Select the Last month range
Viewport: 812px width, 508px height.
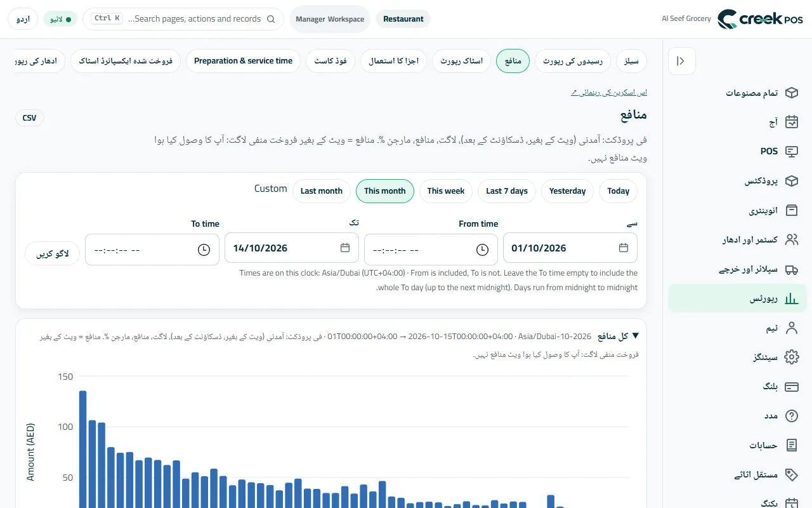[x=322, y=191]
